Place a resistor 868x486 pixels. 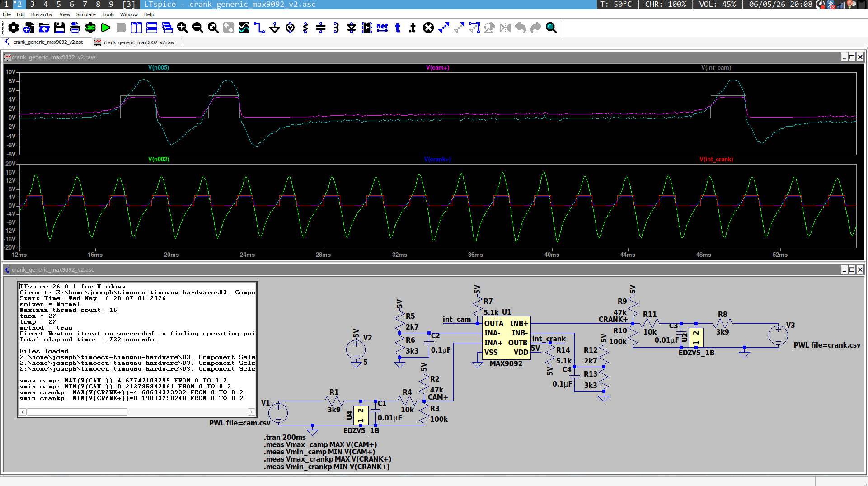[305, 28]
